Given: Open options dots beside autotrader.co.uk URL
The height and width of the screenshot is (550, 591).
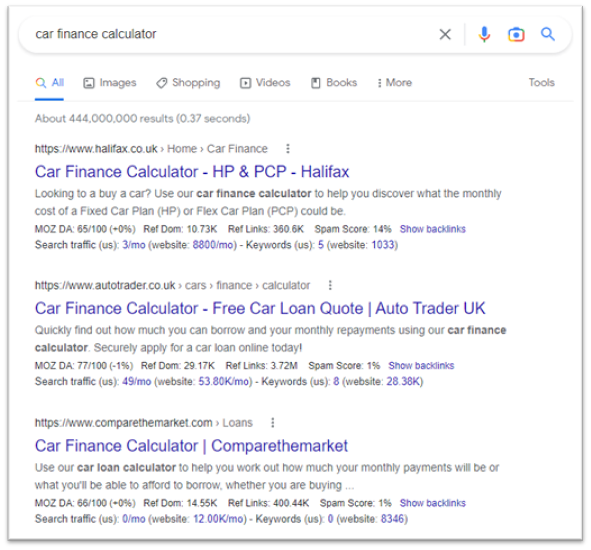Looking at the screenshot, I should pyautogui.click(x=330, y=285).
